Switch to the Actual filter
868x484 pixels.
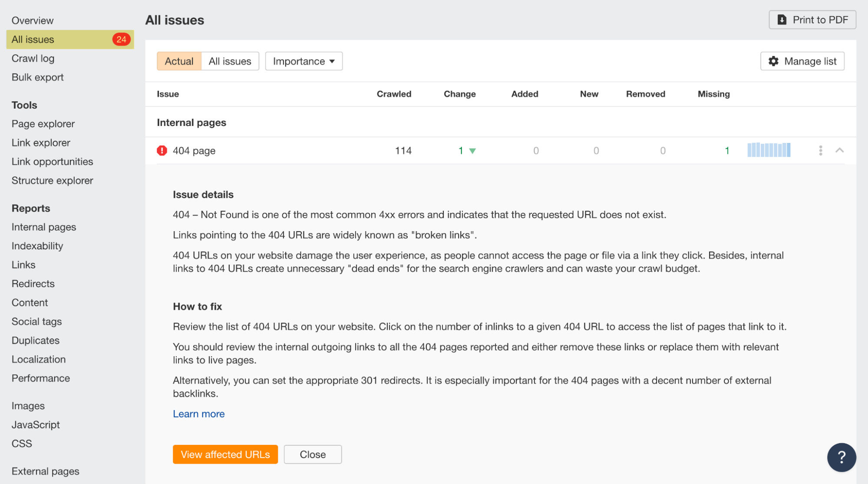(178, 61)
